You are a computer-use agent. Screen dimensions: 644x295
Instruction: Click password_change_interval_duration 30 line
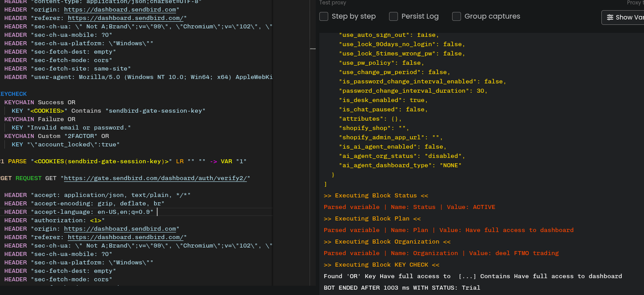pyautogui.click(x=414, y=90)
